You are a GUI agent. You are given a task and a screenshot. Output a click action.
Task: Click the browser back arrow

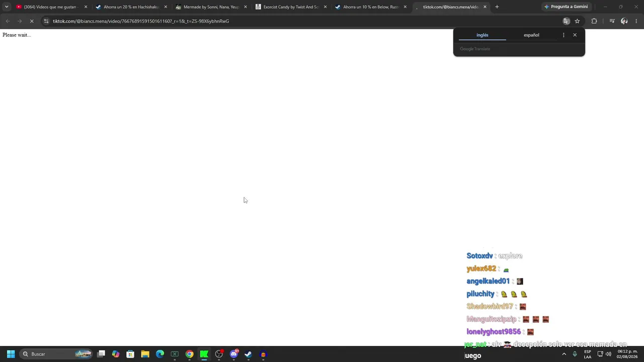tap(8, 21)
